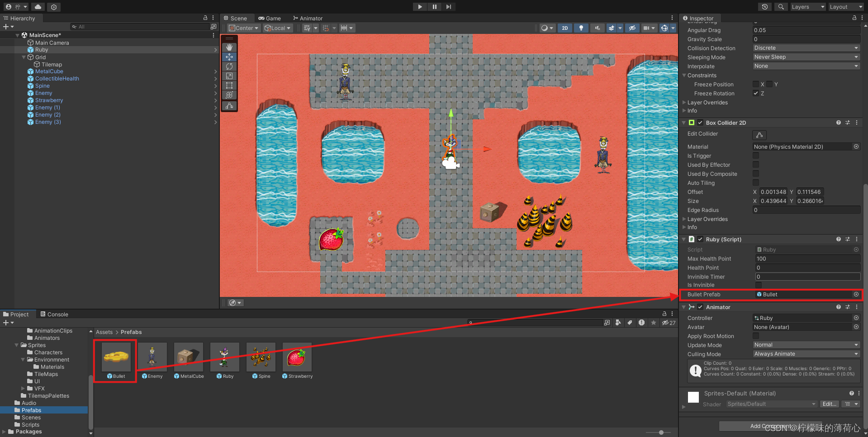Adjust the Project icon size slider
The width and height of the screenshot is (868, 437).
click(x=661, y=432)
